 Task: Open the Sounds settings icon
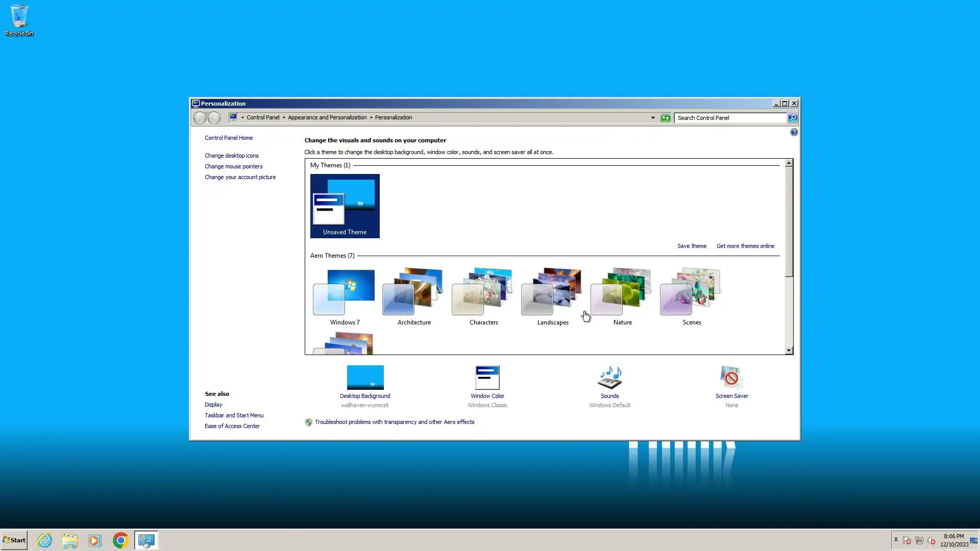(609, 378)
